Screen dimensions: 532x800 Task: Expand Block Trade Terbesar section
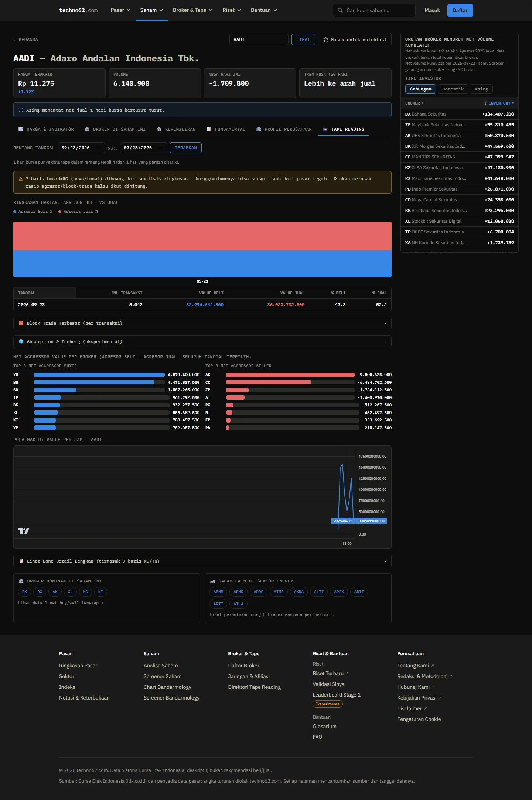pyautogui.click(x=202, y=323)
